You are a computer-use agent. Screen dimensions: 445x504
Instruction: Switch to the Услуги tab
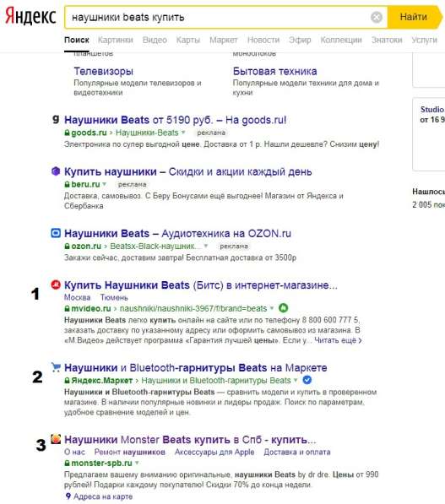pyautogui.click(x=425, y=40)
